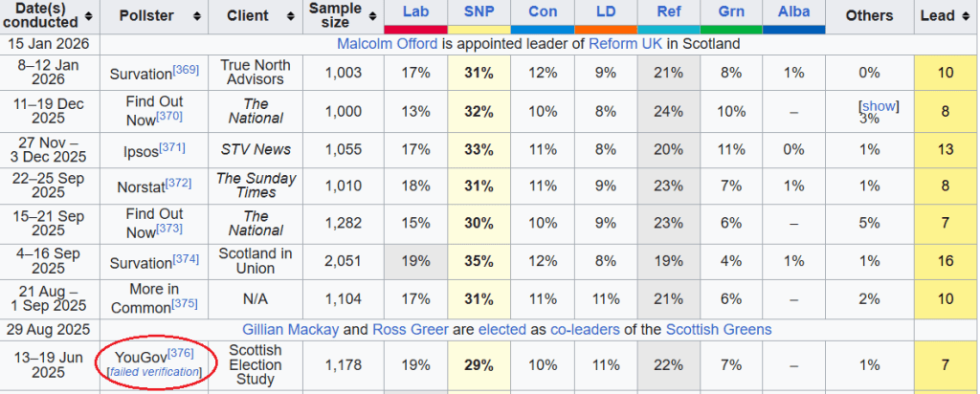980x394 pixels.
Task: Click the red colour bar under Lab
Action: pos(414,30)
